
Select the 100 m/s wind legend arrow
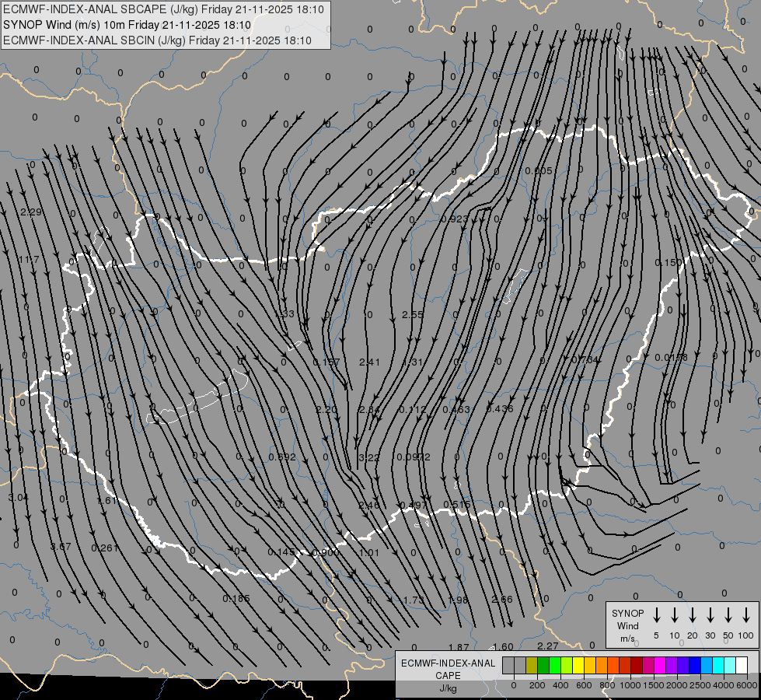point(746,615)
